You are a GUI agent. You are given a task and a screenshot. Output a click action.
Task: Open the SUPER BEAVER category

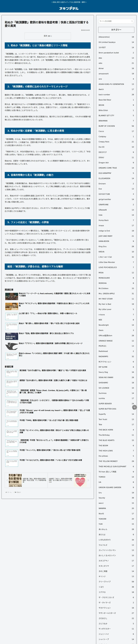116,403
